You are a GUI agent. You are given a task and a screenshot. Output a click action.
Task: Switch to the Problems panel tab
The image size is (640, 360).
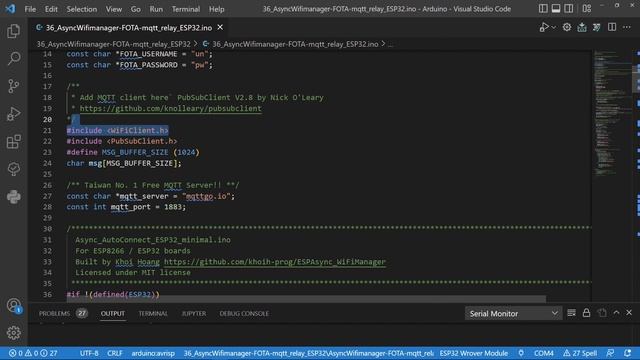[63, 313]
